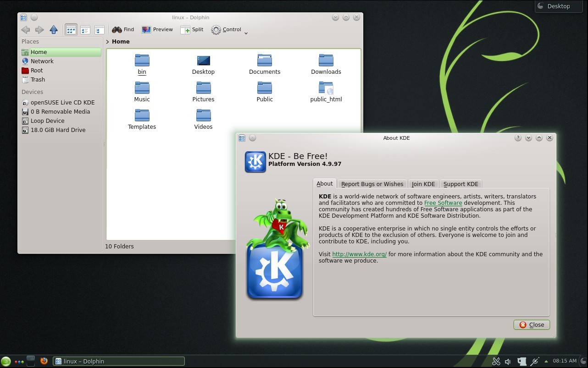588x368 pixels.
Task: Open Find with the binoculars button
Action: (x=123, y=30)
